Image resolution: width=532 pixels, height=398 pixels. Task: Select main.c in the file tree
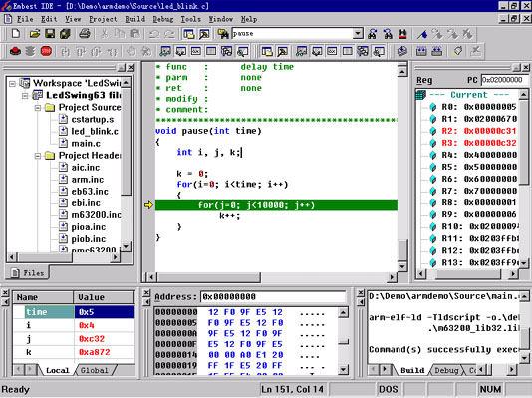[86, 144]
